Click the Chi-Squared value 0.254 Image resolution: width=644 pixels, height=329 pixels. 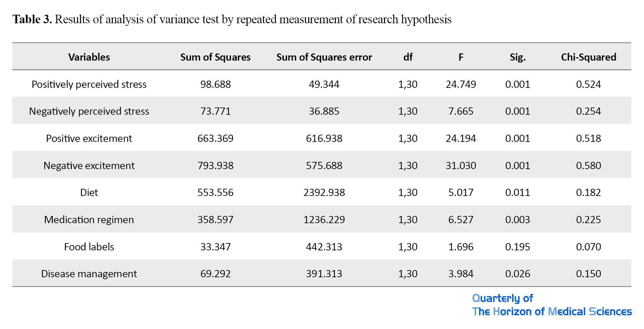pos(589,111)
